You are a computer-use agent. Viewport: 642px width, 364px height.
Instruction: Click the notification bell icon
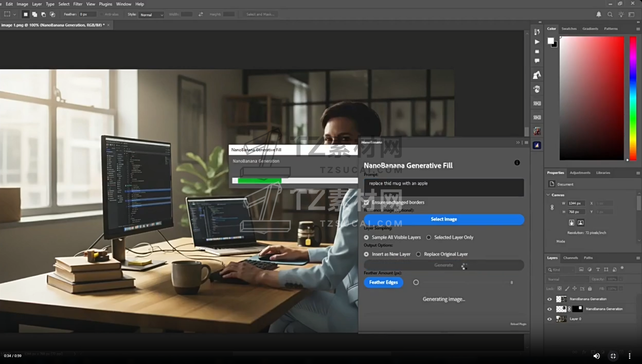click(599, 14)
